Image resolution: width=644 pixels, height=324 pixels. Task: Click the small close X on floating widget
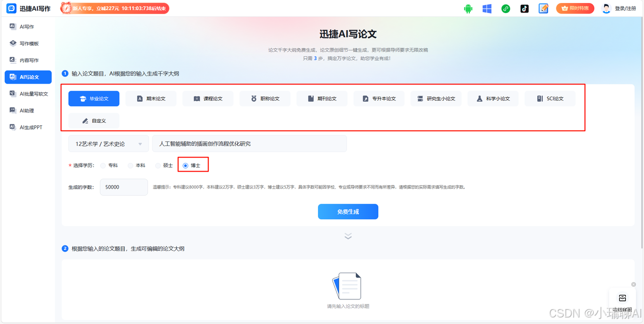pyautogui.click(x=633, y=284)
